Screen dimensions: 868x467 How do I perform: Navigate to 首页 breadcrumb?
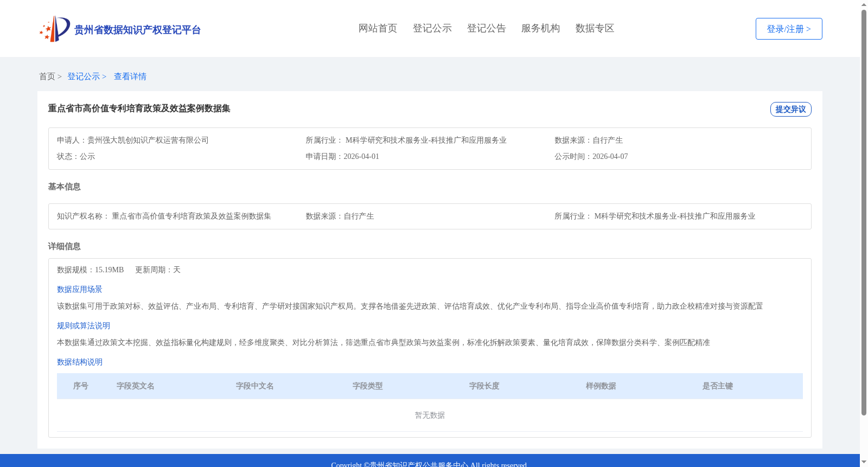(x=47, y=76)
